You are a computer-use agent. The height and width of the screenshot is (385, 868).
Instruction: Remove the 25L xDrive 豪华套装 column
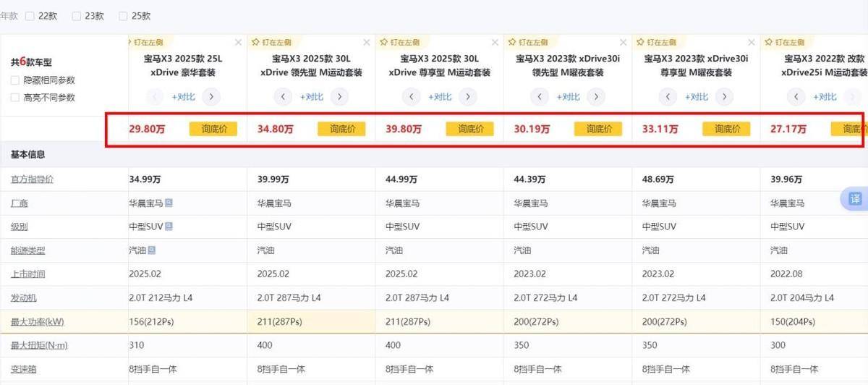239,43
